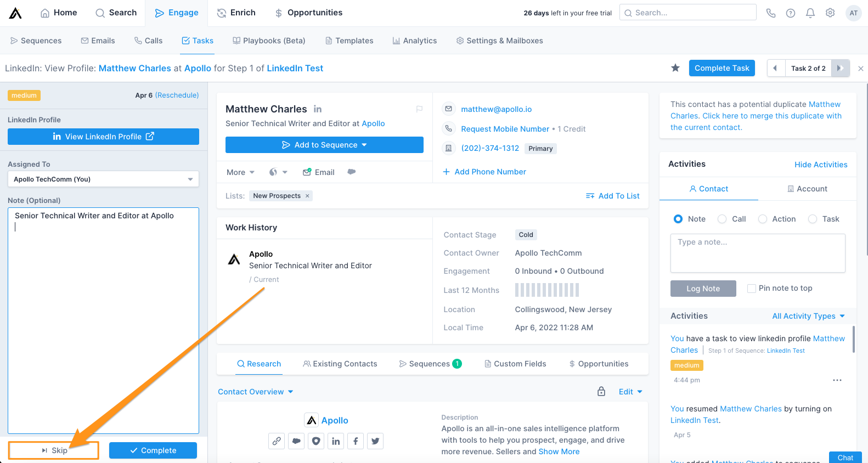Click the Reschedule link
868x463 pixels.
(177, 95)
